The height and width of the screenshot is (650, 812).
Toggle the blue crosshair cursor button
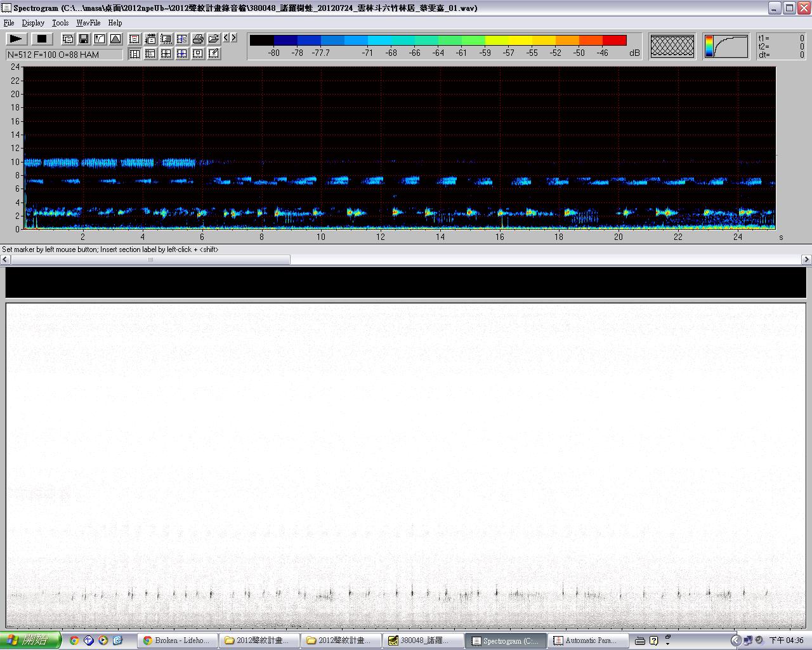tap(182, 54)
